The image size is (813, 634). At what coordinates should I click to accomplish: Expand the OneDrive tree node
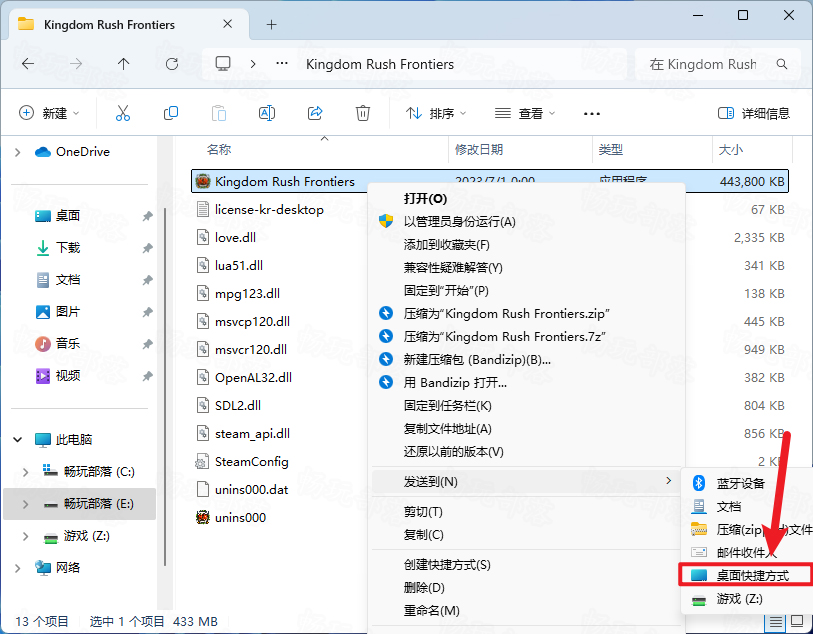coord(18,152)
